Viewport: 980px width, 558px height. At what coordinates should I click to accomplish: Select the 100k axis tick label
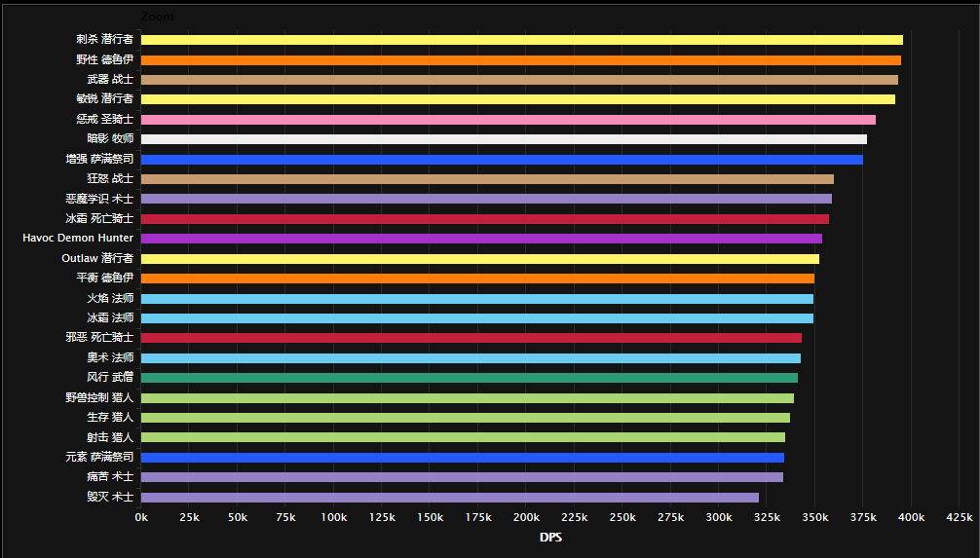[334, 517]
